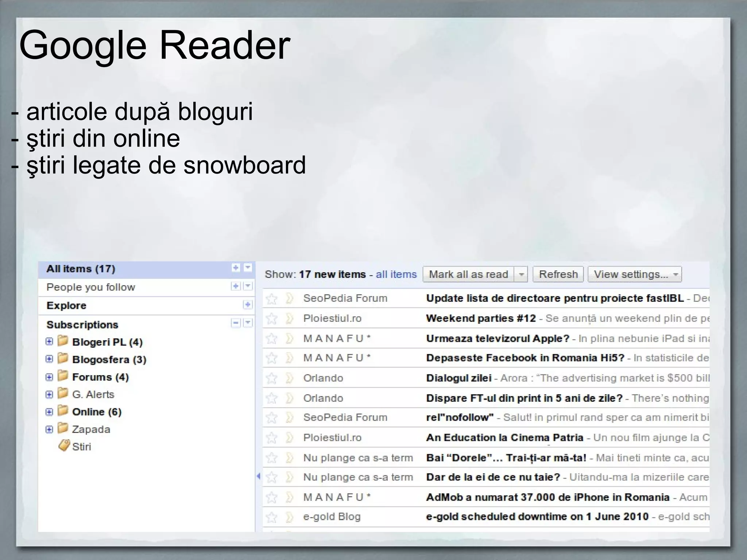Star the Urmeaza televizorul Apple item
747x560 pixels.
click(x=271, y=339)
